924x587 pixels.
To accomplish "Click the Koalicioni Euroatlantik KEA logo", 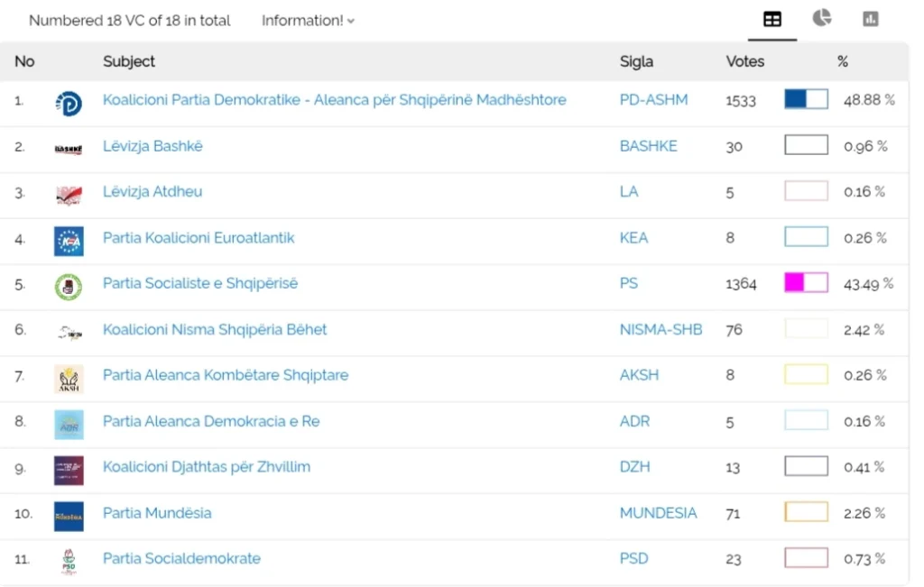I will click(69, 241).
